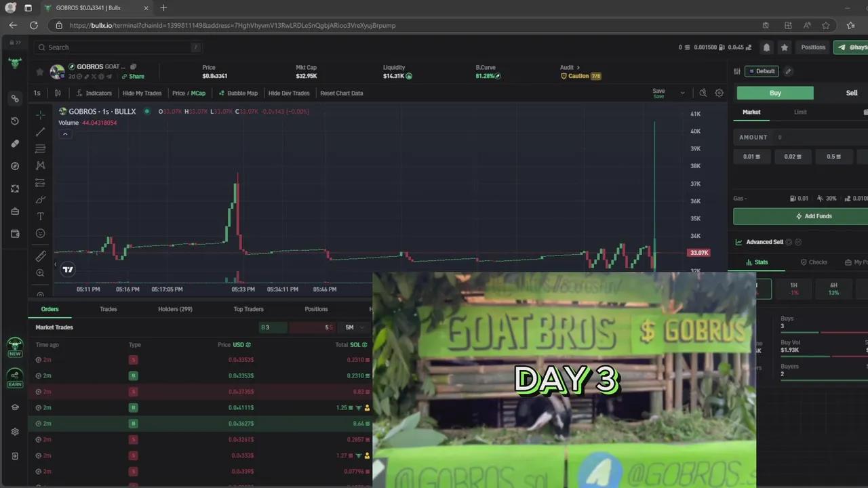868x488 pixels.
Task: Click the Search tokens field
Action: click(119, 47)
